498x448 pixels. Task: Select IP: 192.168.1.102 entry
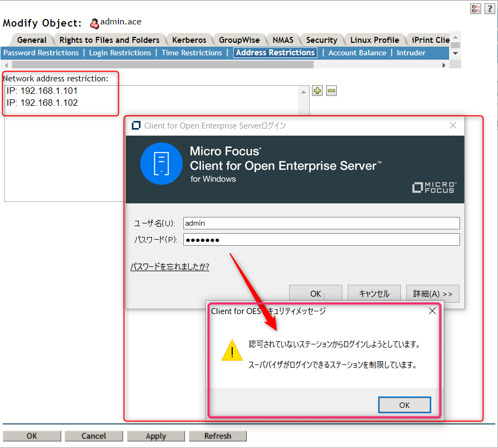point(42,103)
